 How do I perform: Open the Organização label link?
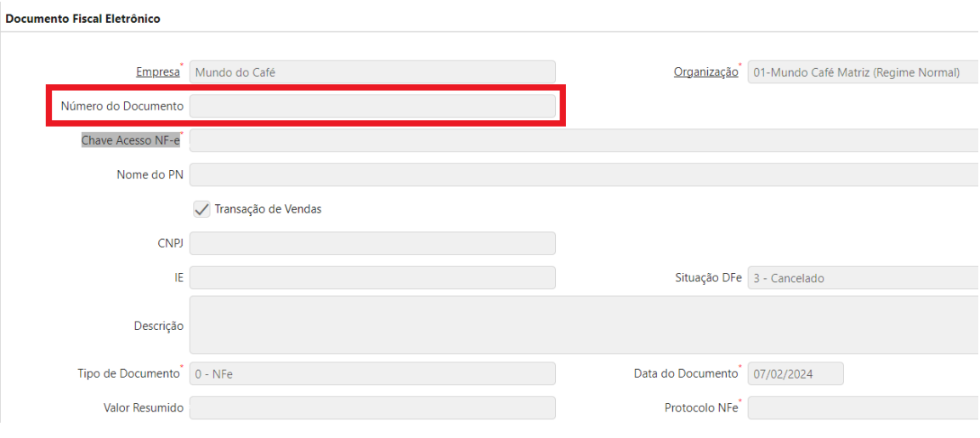coord(705,72)
